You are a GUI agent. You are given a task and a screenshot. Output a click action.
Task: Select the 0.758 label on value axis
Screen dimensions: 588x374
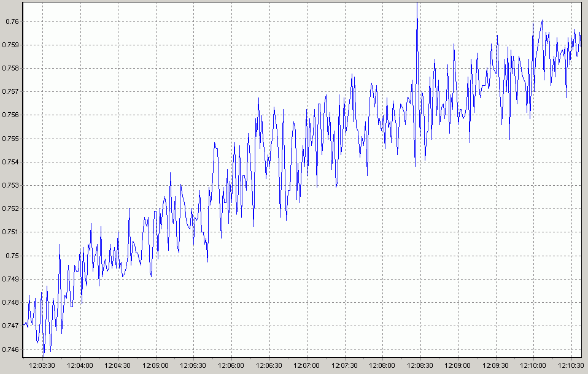pos(11,68)
